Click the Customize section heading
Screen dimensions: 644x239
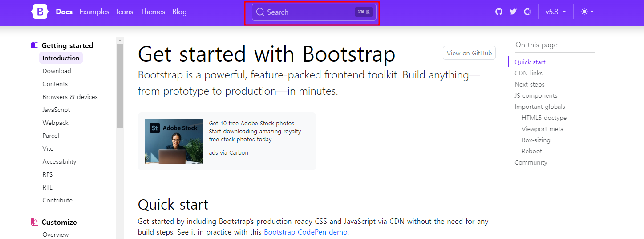[x=59, y=222]
